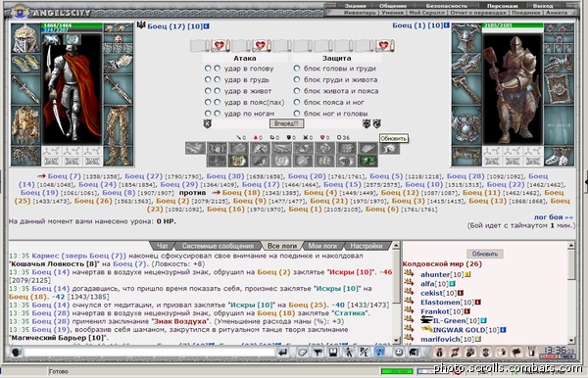The height and width of the screenshot is (378, 588).
Task: Click the first heart healing scroll
Action: (220, 46)
